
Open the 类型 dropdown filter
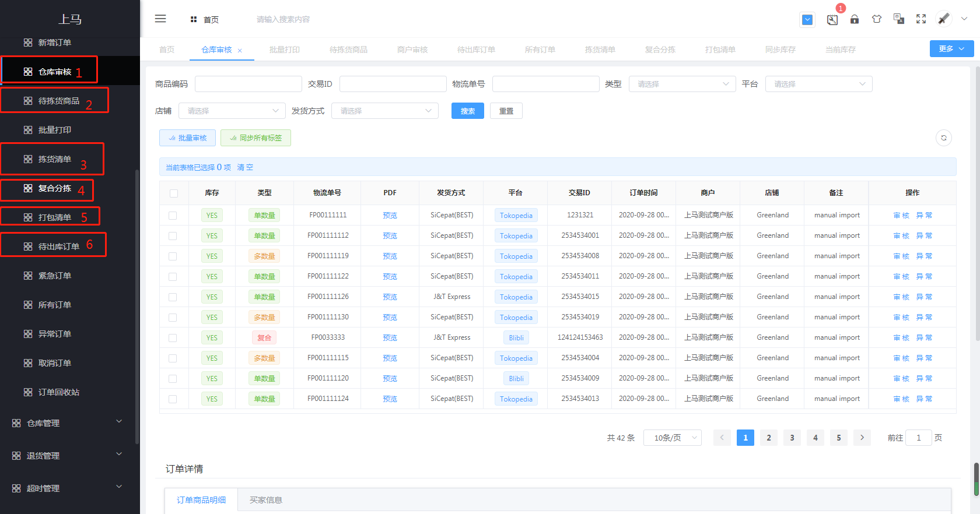coord(682,84)
